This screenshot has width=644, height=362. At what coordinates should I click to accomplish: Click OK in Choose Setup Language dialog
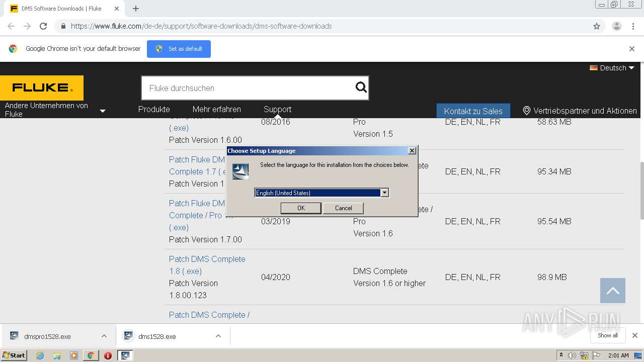click(301, 208)
